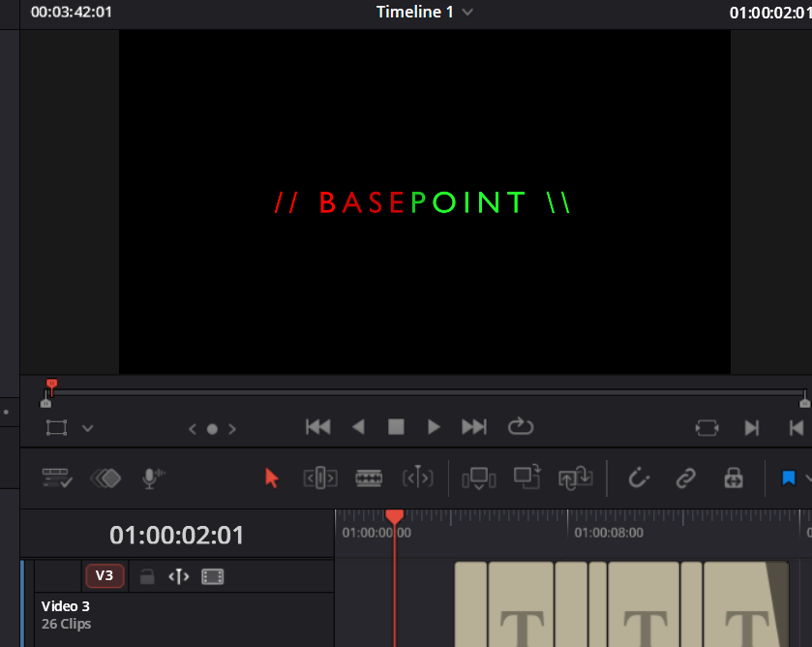
Task: Select the Trim edit mode tool
Action: pos(320,478)
